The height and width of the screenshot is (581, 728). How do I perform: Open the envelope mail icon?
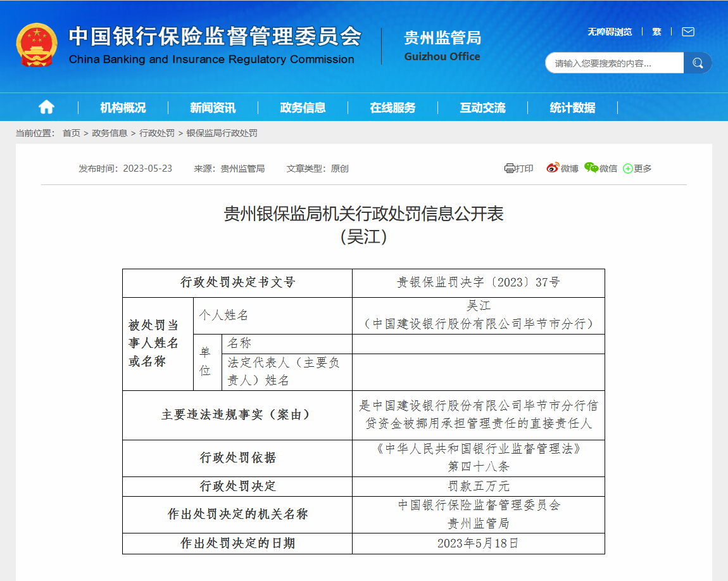687,32
